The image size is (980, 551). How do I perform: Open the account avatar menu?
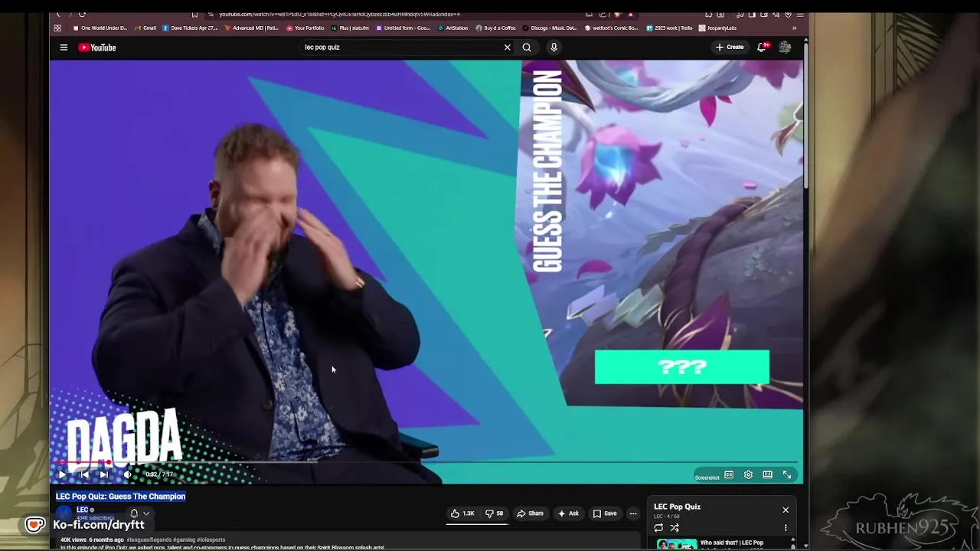(x=785, y=47)
